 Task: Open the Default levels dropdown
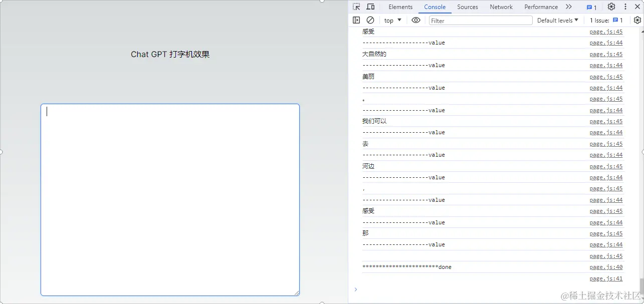[x=558, y=21]
